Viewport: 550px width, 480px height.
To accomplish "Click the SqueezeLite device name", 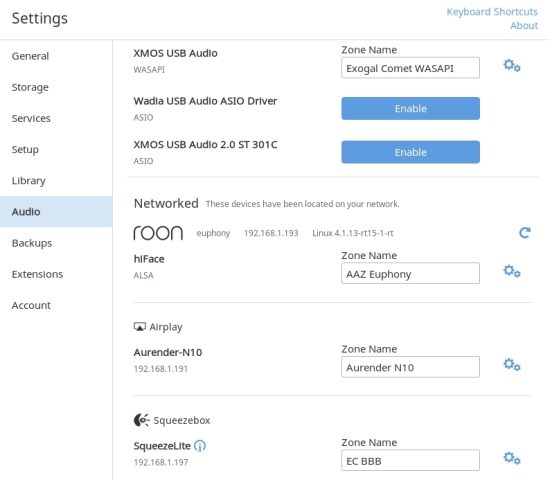I will pos(162,446).
